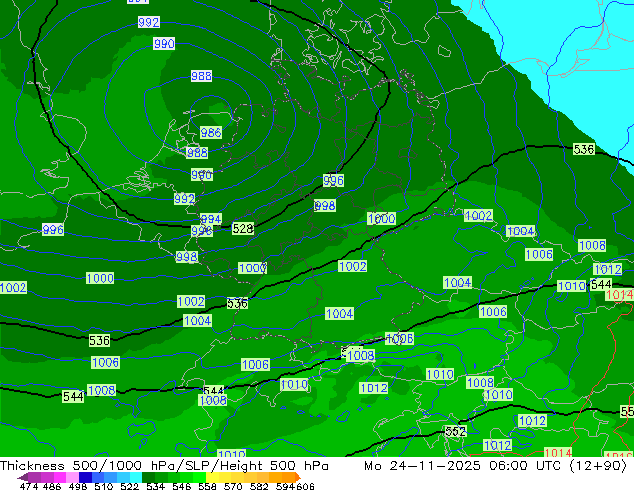The image size is (634, 490).
Task: Click the legend value 522
Action: pos(129,486)
